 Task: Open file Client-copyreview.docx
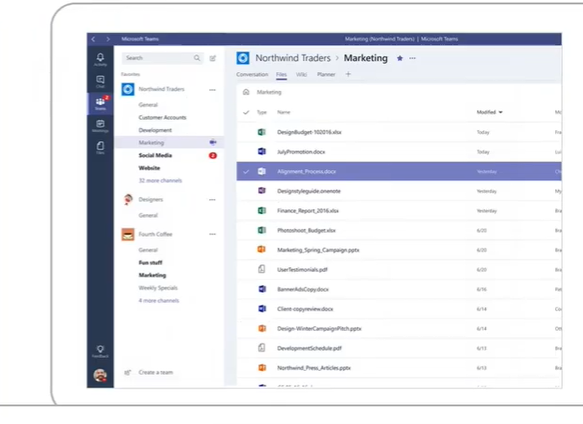pyautogui.click(x=305, y=309)
